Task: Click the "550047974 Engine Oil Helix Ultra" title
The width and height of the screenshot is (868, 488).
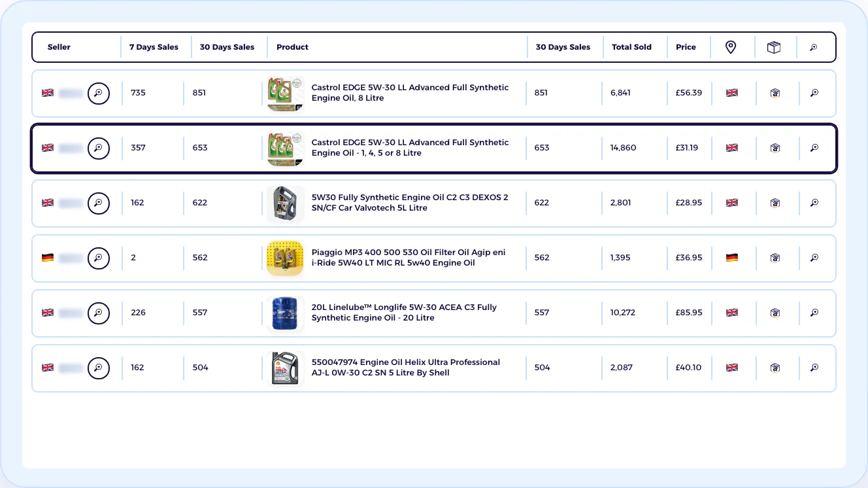Action: click(406, 368)
